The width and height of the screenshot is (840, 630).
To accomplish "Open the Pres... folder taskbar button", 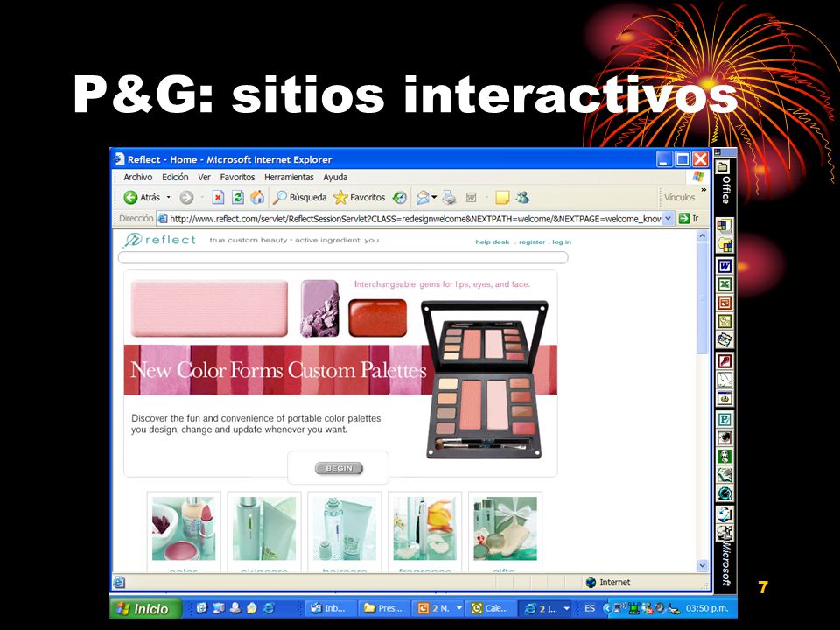I will click(383, 609).
